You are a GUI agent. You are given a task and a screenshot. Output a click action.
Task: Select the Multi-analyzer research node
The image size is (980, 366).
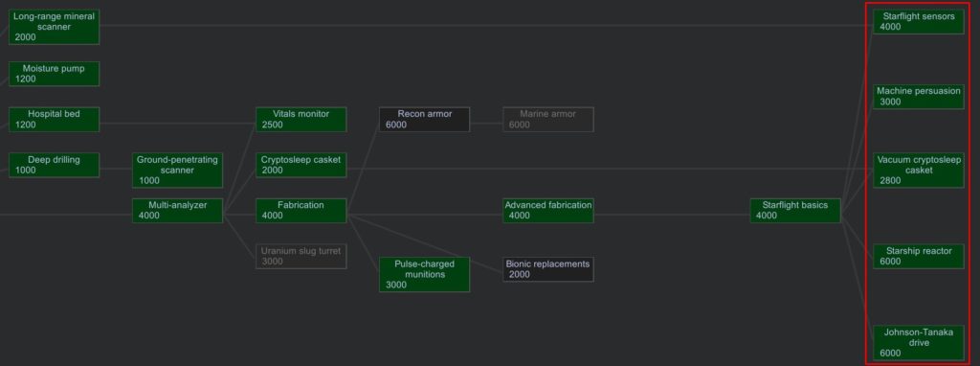pos(177,210)
